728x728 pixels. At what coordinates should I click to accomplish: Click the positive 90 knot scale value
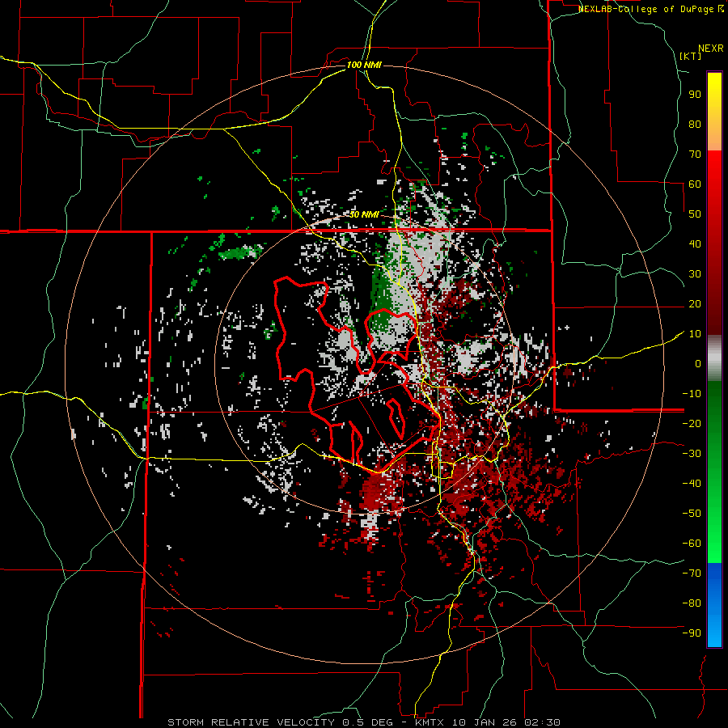click(695, 95)
